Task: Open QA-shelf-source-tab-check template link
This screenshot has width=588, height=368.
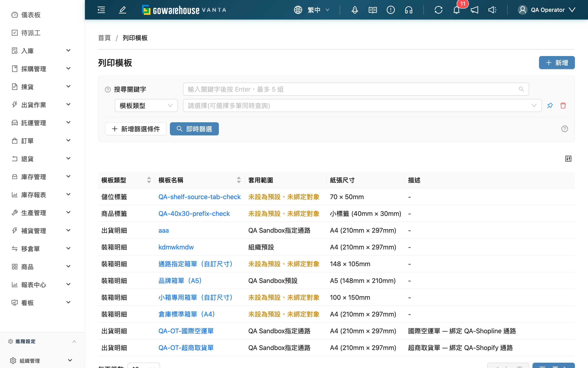Action: [x=199, y=197]
